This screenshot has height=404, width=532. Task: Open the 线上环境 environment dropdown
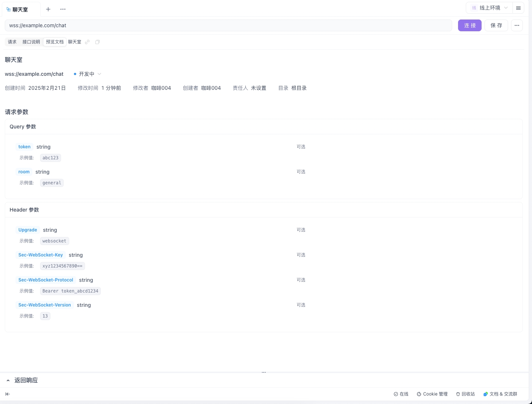pyautogui.click(x=489, y=8)
